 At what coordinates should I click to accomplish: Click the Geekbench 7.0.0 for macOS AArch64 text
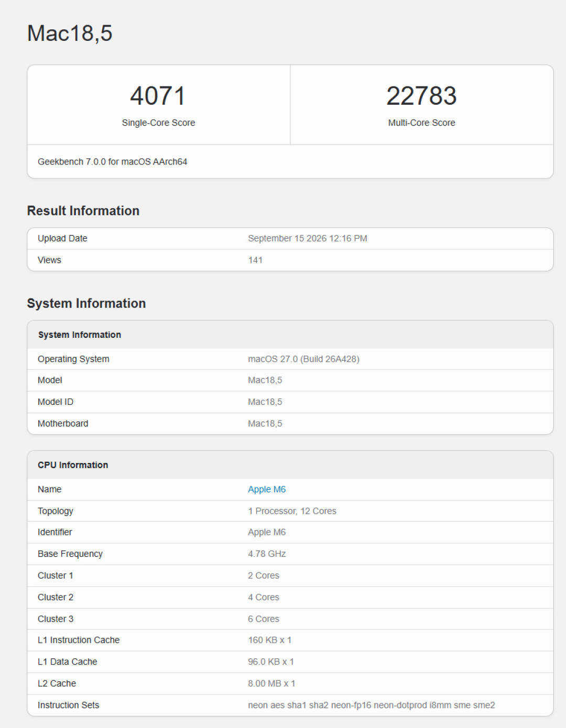pos(112,162)
